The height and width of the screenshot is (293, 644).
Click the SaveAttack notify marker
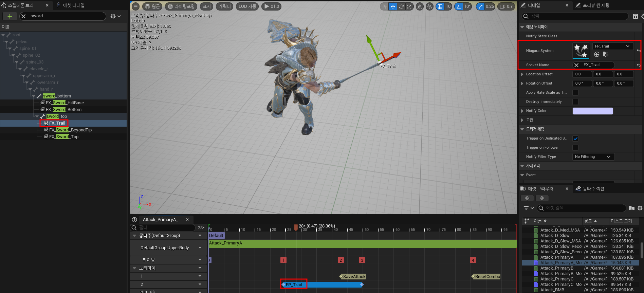tap(353, 277)
